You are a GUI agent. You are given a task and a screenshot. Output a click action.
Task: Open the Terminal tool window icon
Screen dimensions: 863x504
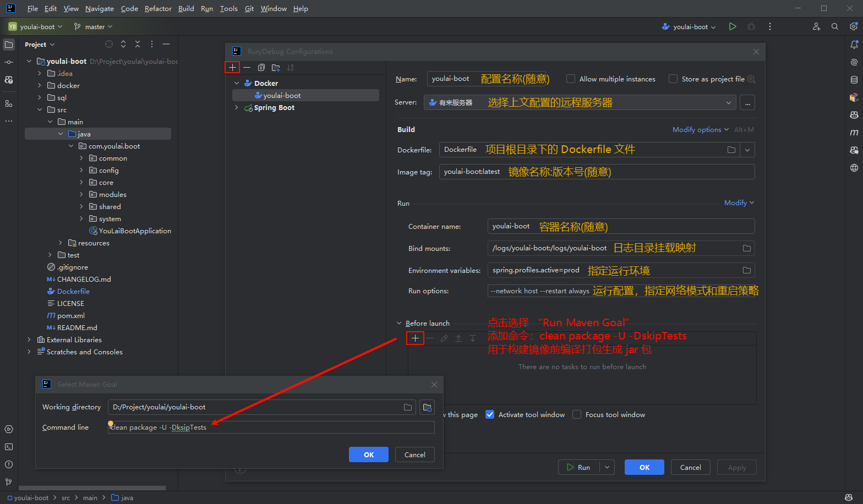9,447
